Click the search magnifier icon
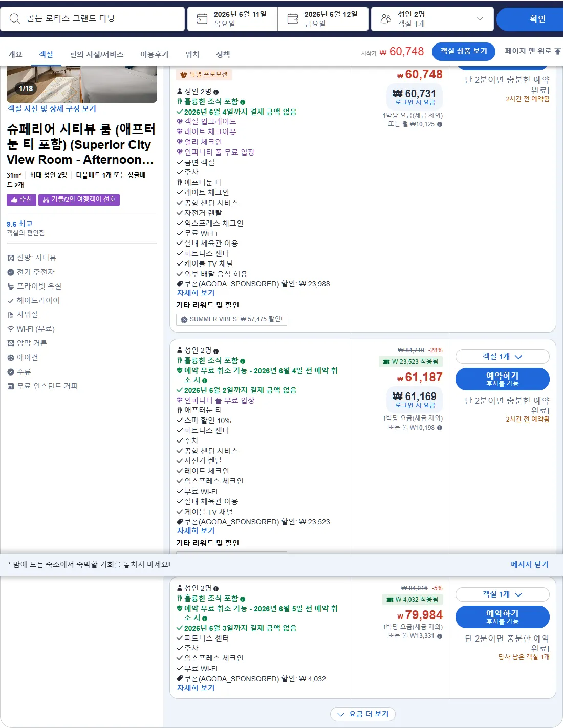 [x=15, y=18]
